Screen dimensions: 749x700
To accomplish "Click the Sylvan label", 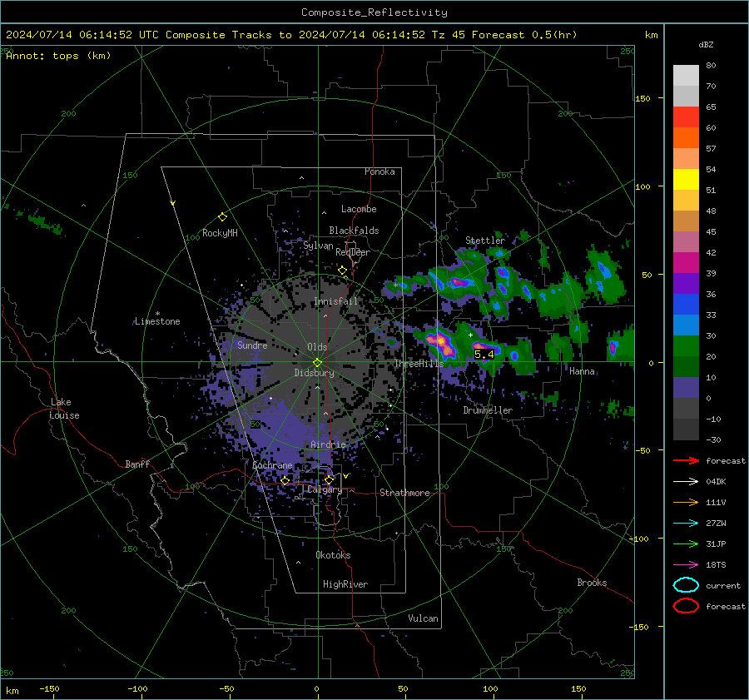I will pyautogui.click(x=318, y=246).
